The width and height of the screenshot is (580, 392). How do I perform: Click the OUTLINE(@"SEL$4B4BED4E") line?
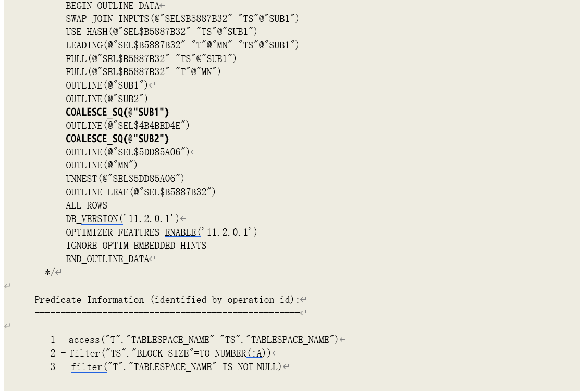(x=128, y=126)
